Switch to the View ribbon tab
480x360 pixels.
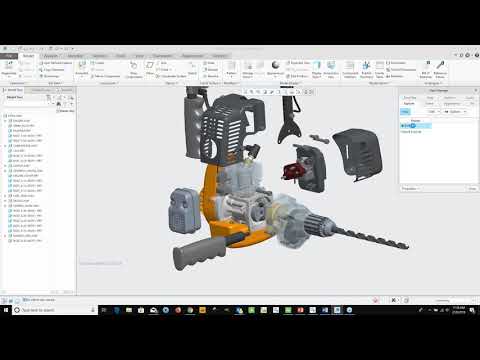(x=140, y=56)
